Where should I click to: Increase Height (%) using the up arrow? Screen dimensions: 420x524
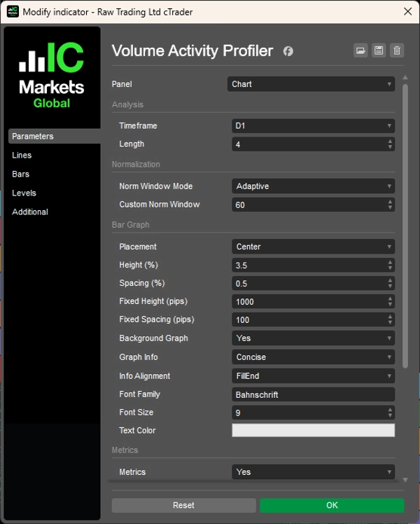pos(390,262)
